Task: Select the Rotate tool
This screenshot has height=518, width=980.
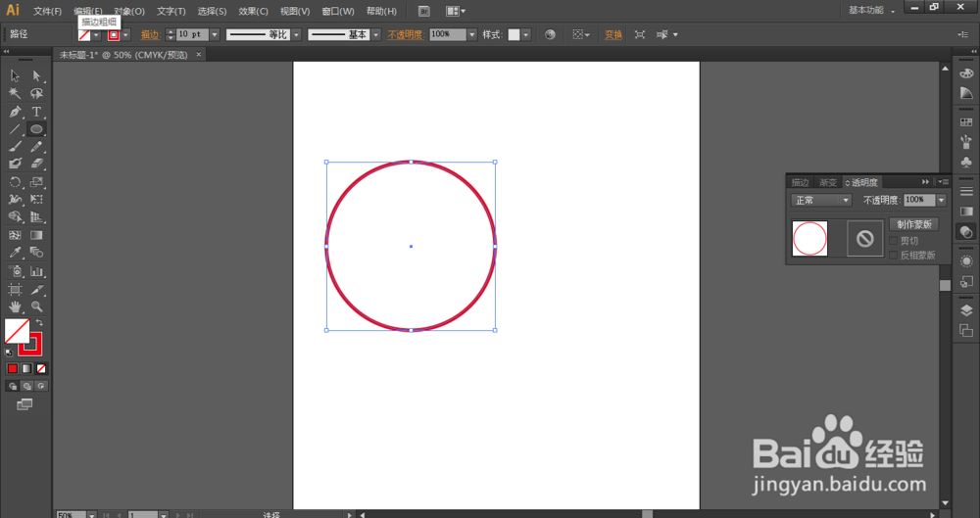Action: coord(15,182)
